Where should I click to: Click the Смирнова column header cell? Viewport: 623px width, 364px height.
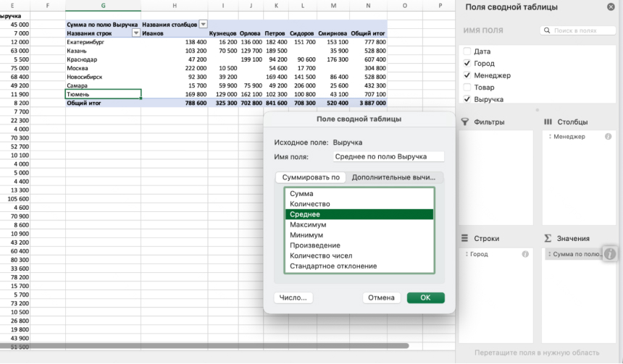pos(333,33)
